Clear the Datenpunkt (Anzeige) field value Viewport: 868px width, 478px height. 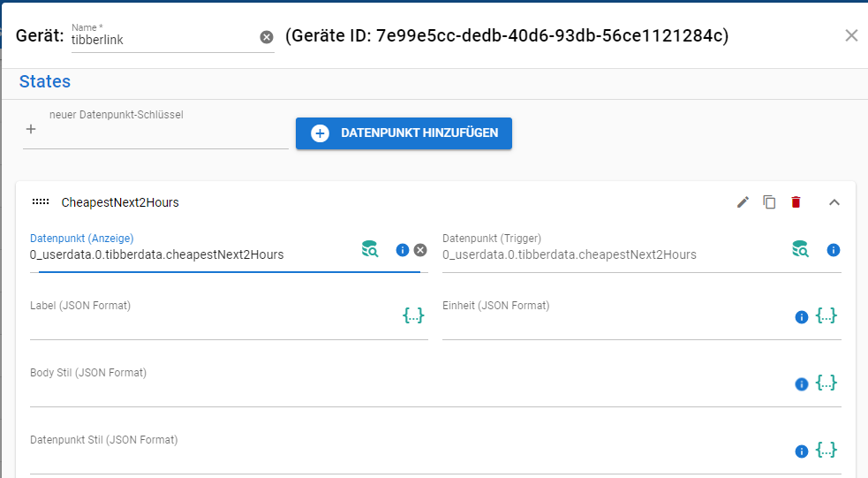pos(420,250)
